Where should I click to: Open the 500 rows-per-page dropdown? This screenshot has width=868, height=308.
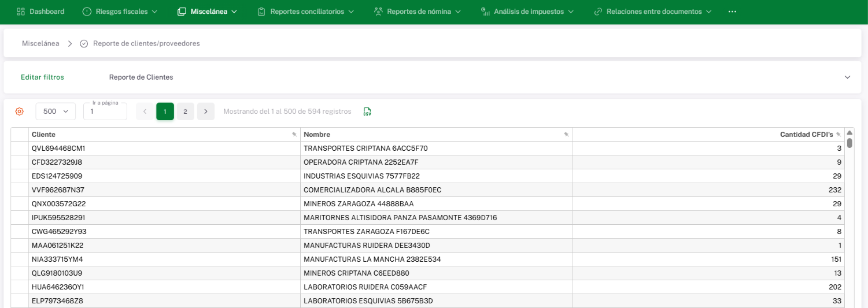[56, 112]
